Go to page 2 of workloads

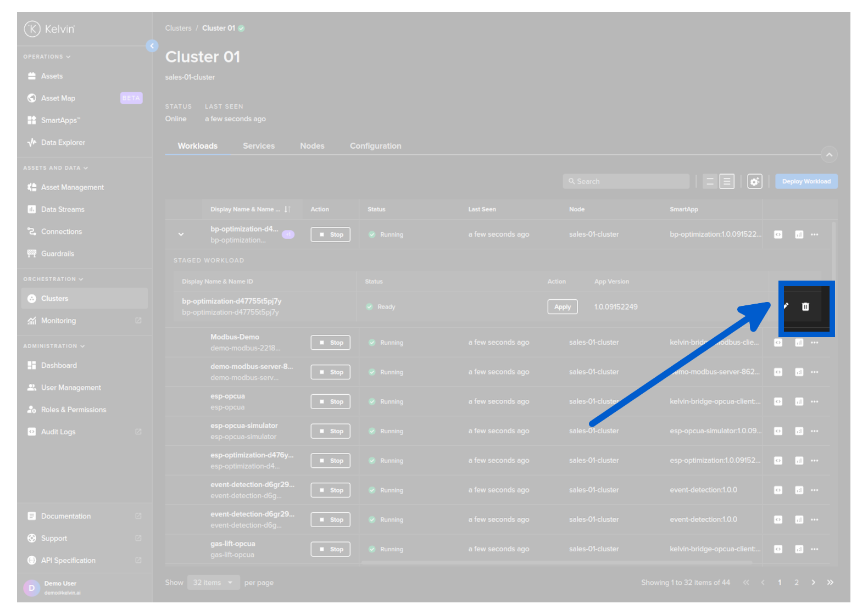(x=796, y=583)
